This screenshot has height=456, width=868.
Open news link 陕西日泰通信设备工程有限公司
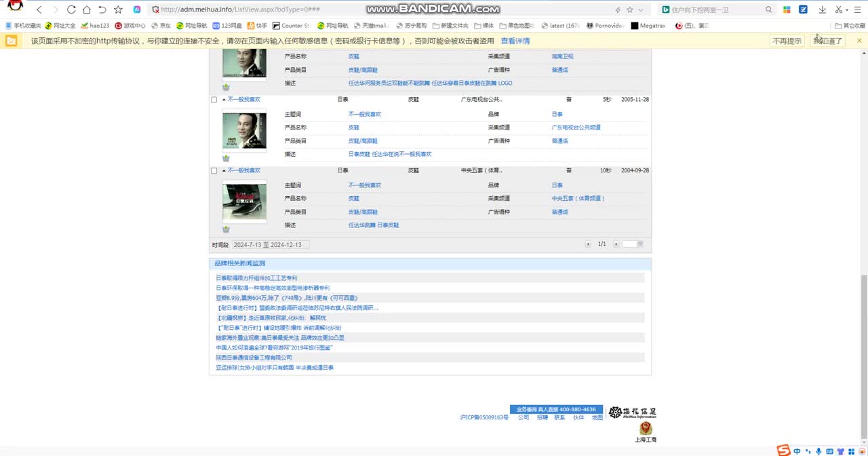pyautogui.click(x=254, y=358)
